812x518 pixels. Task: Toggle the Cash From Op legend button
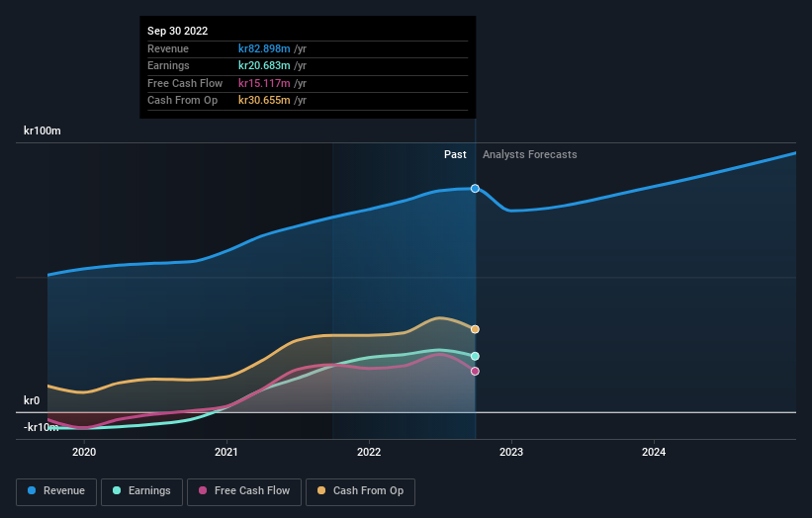click(x=360, y=491)
